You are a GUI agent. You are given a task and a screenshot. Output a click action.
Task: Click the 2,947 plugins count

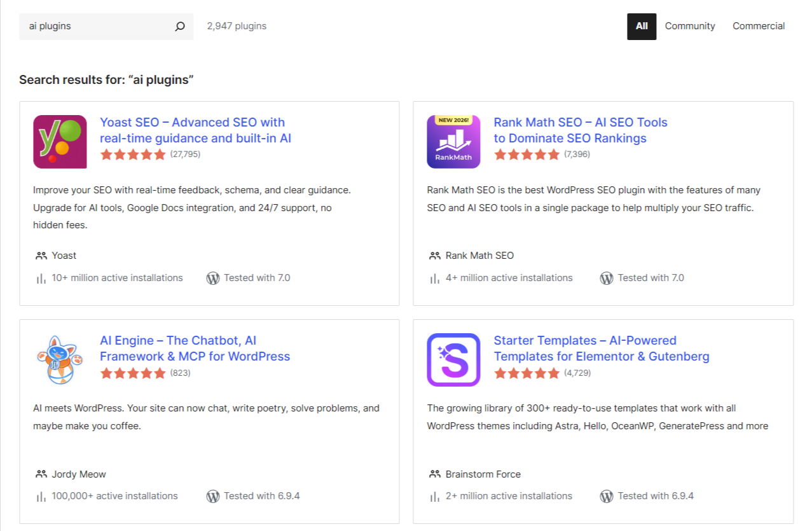click(x=237, y=26)
